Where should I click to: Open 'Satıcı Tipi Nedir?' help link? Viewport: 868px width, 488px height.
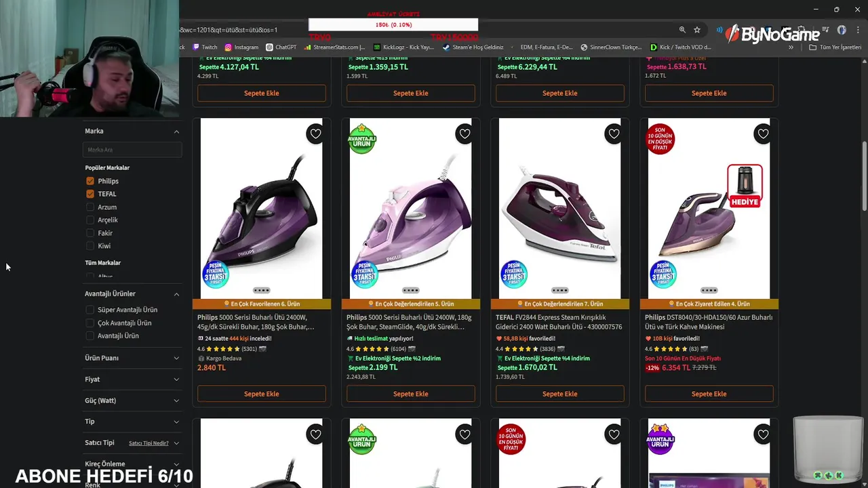click(x=149, y=443)
